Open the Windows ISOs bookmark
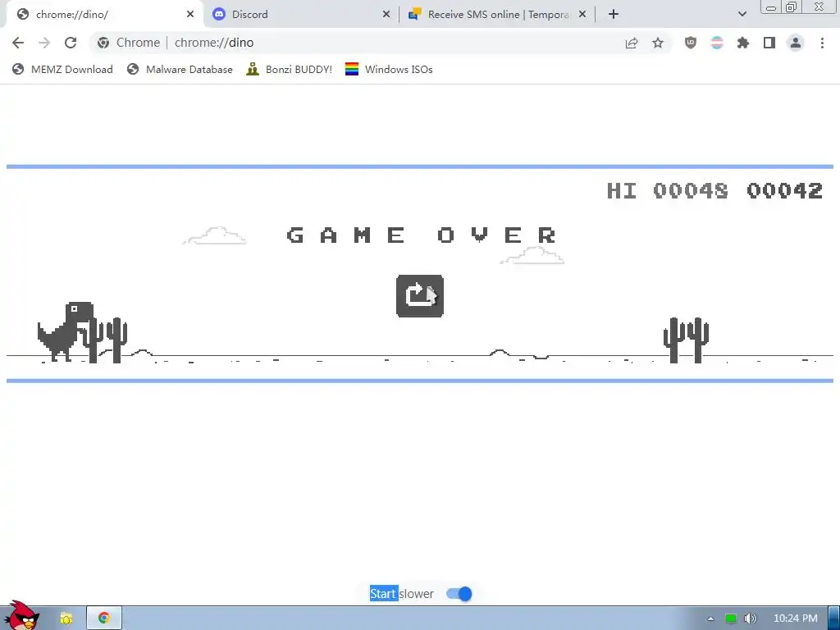The width and height of the screenshot is (840, 630). pyautogui.click(x=389, y=70)
